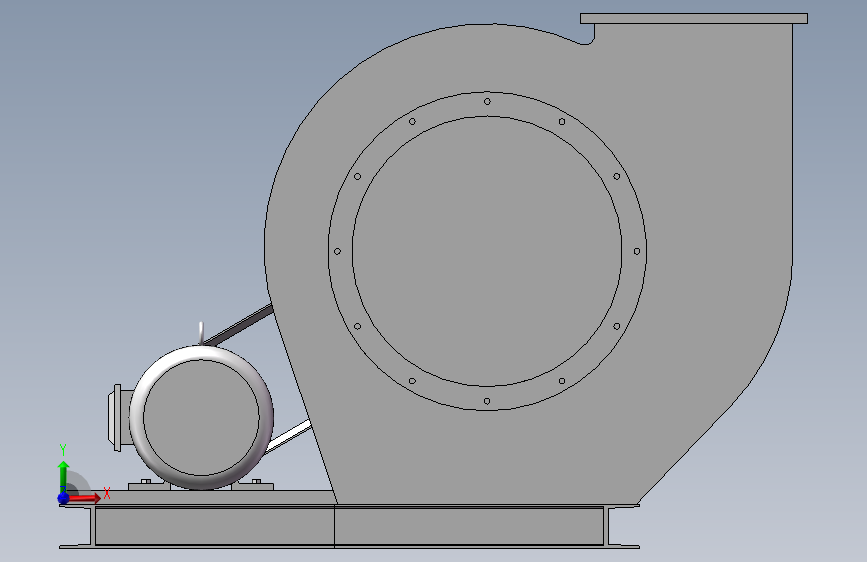Click the red X axis arrow of the triad
867x562 pixels.
pyautogui.click(x=84, y=498)
